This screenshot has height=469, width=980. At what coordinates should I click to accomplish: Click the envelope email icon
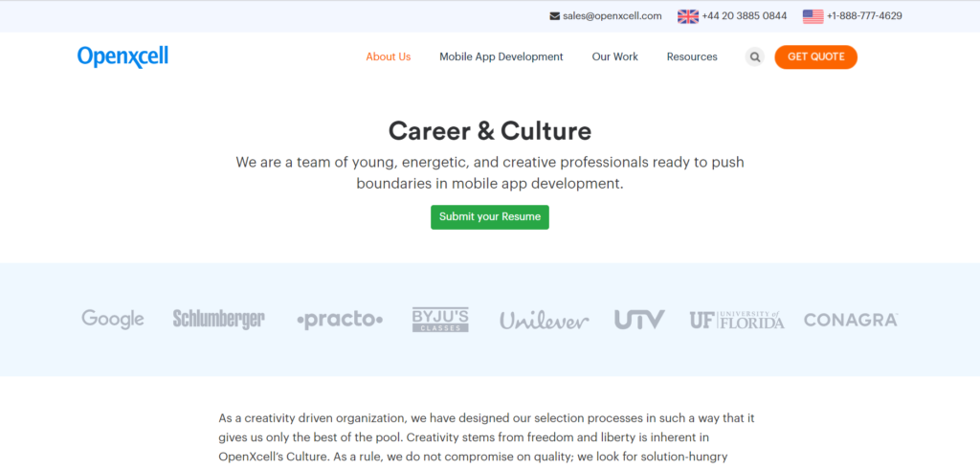554,16
